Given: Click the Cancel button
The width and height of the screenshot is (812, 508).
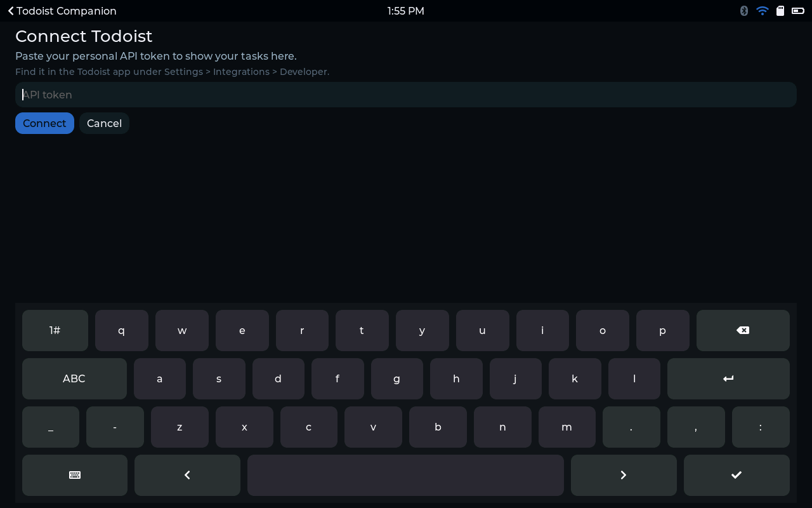Looking at the screenshot, I should (104, 123).
